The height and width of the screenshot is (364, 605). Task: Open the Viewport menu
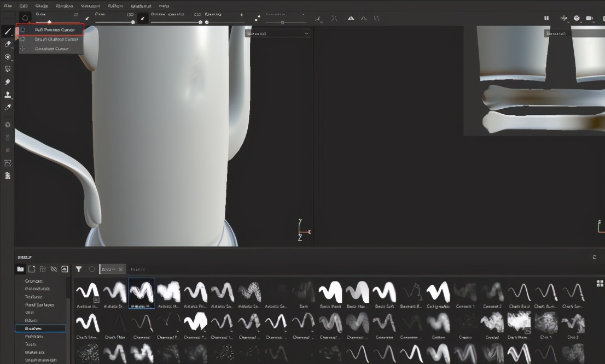click(x=90, y=6)
